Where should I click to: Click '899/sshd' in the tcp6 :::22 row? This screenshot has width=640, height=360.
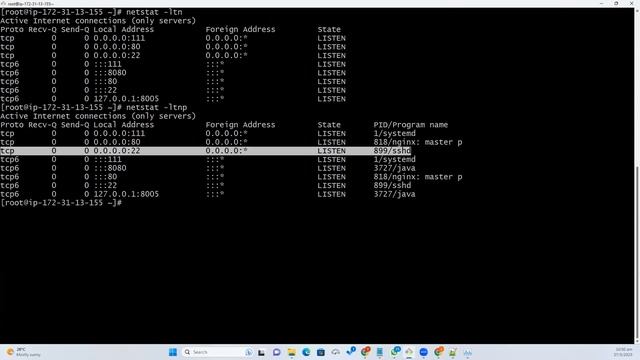tap(392, 185)
